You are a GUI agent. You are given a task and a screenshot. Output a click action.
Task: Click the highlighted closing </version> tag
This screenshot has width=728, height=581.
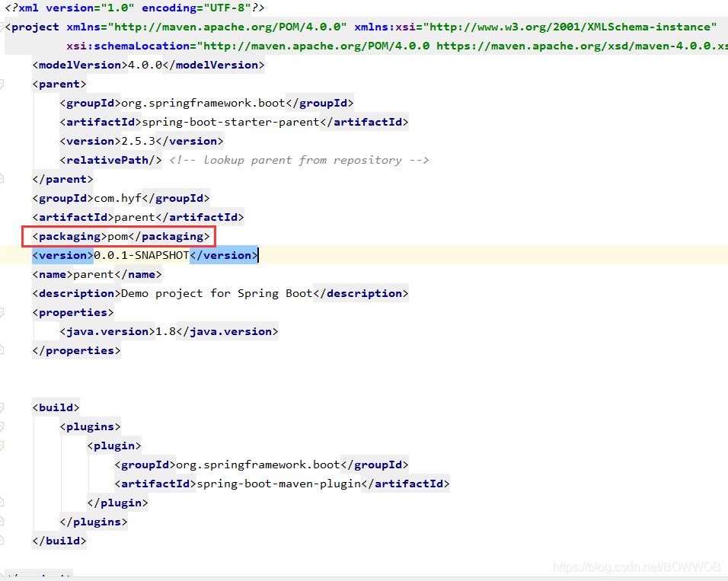point(223,255)
